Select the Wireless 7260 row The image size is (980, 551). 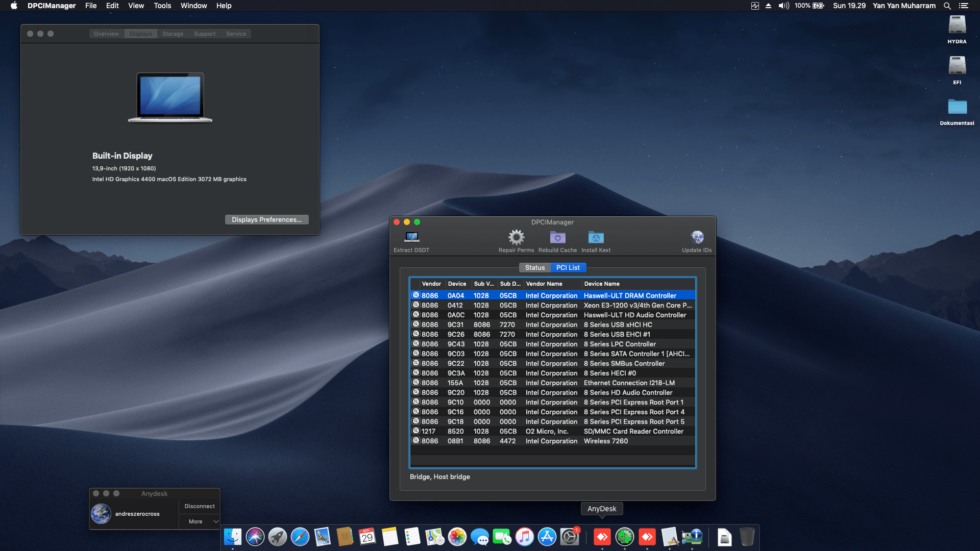coord(606,441)
